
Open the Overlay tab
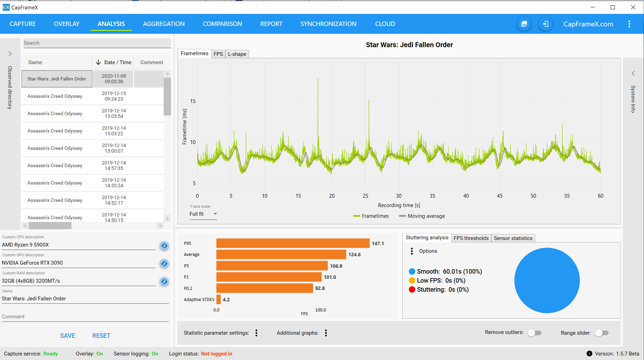pyautogui.click(x=67, y=24)
